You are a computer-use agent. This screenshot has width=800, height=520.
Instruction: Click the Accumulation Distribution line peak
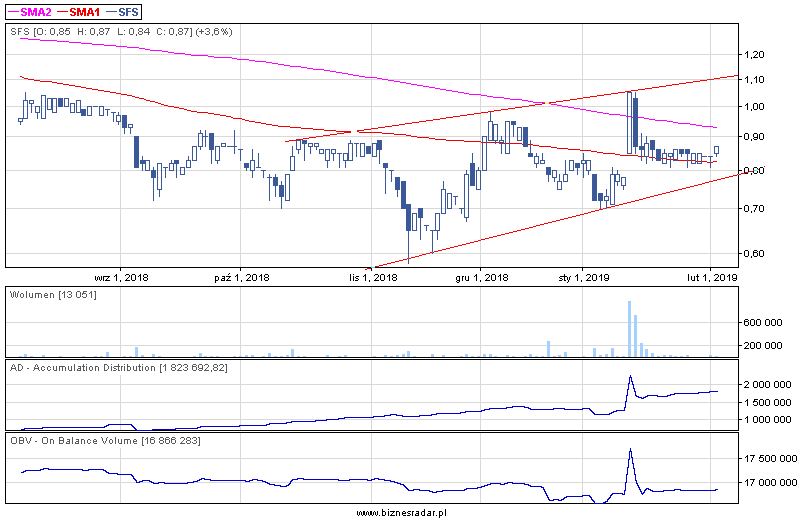point(630,377)
